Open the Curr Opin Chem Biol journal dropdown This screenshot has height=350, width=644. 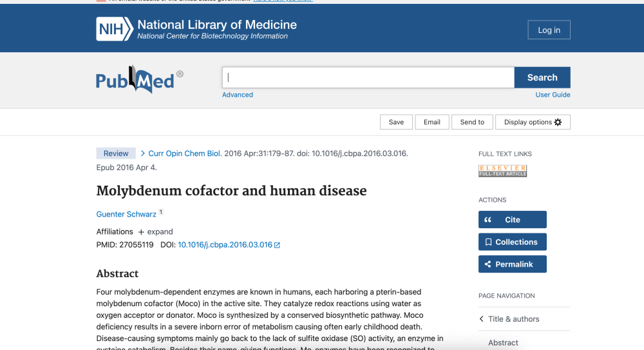point(185,153)
